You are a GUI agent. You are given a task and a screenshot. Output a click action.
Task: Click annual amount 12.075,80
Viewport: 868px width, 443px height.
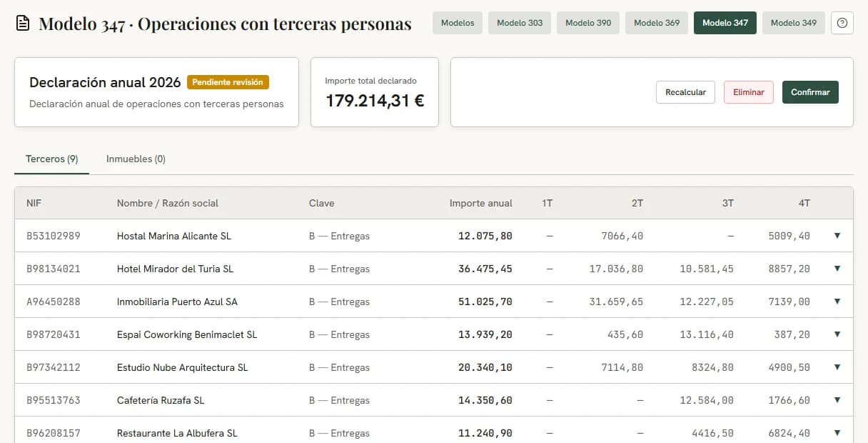[485, 236]
